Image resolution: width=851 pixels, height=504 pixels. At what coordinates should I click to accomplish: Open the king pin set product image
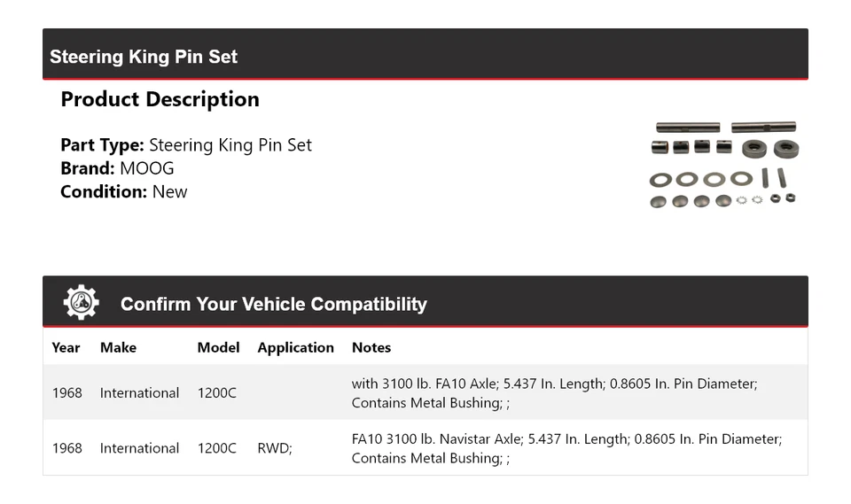(x=723, y=165)
